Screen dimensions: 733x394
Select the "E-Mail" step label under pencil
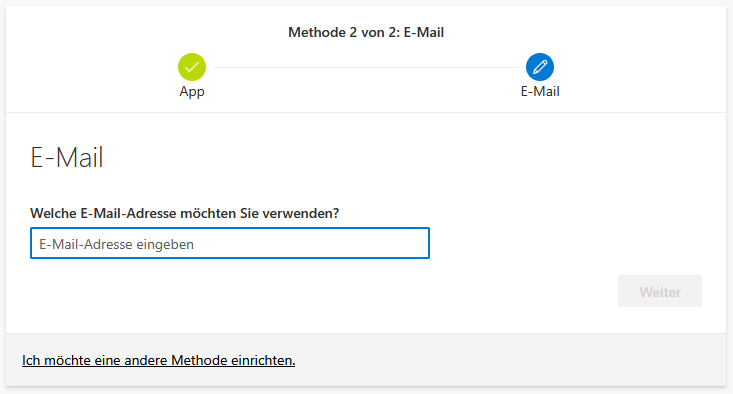point(540,91)
